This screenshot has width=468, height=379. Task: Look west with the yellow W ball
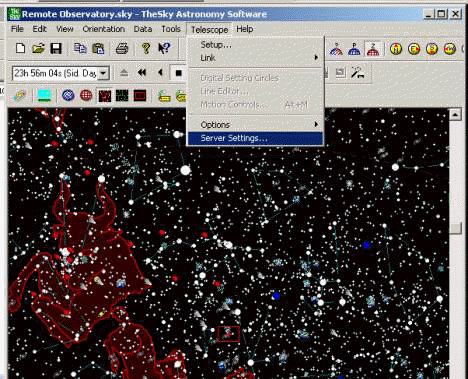click(450, 49)
